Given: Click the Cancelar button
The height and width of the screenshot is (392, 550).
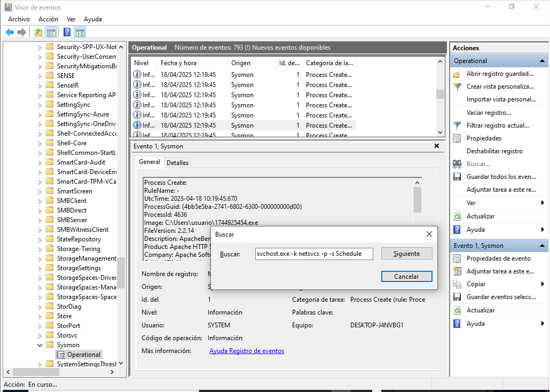Looking at the screenshot, I should point(406,277).
